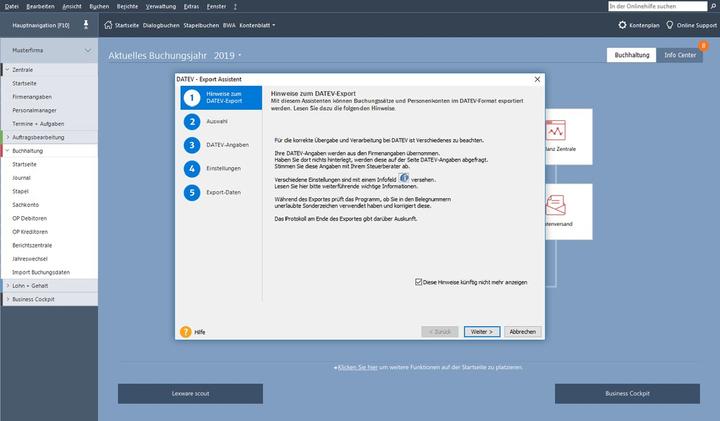This screenshot has height=421, width=720.
Task: Click Dialogbuchen in the toolbar
Action: click(161, 25)
